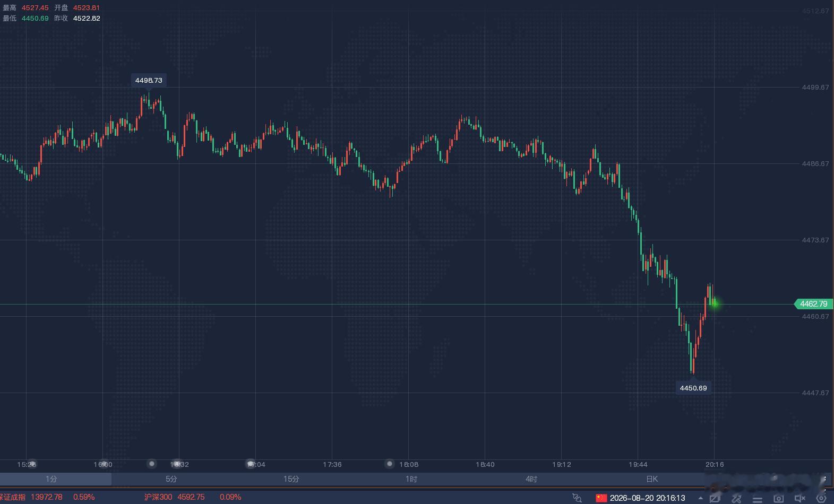Click the 4498.73 high price label
The width and height of the screenshot is (834, 504).
pyautogui.click(x=149, y=80)
